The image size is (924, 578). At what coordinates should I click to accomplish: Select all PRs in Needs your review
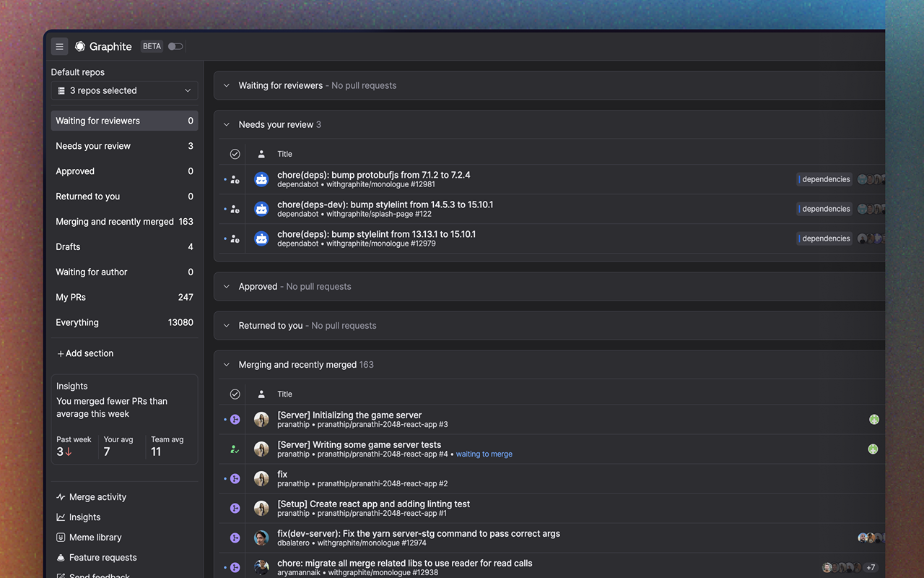(x=235, y=154)
